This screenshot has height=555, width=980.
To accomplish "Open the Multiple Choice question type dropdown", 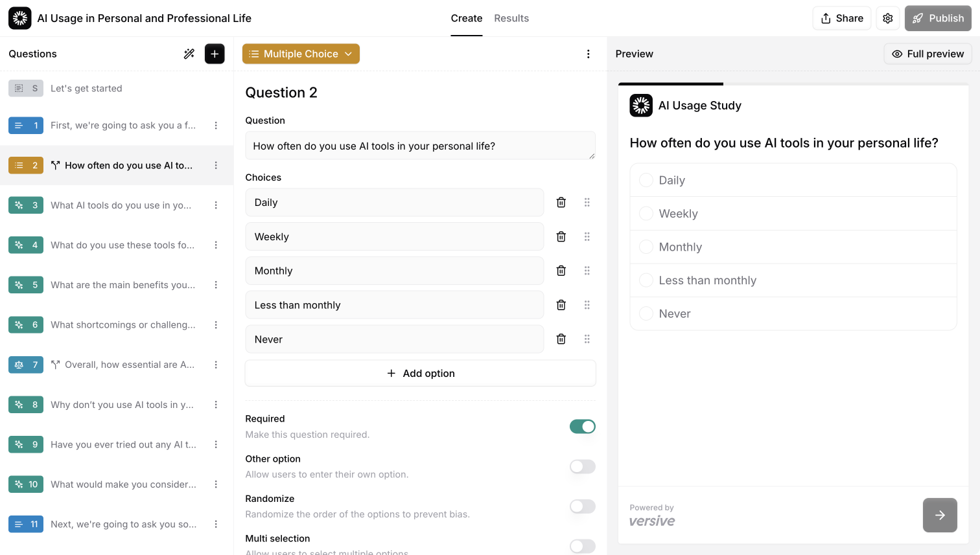I will (x=301, y=54).
